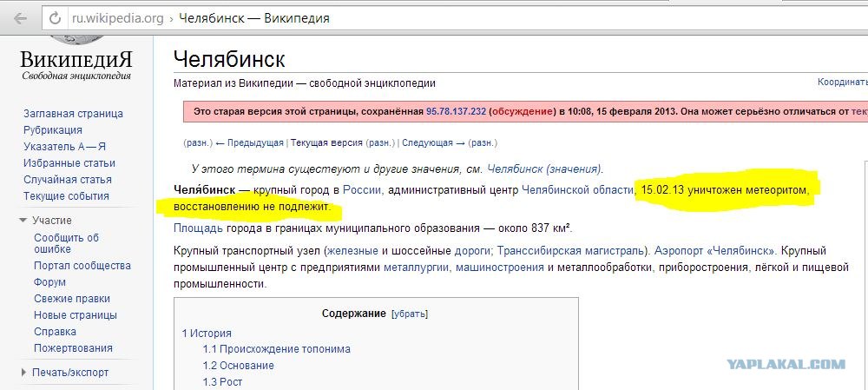Image resolution: width=868 pixels, height=390 pixels.
Task: Jump to 1.3 Рост section
Action: click(222, 382)
